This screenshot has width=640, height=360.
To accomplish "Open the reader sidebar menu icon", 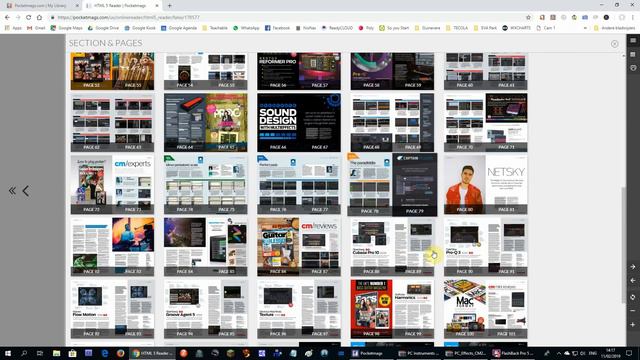I will 633,40.
